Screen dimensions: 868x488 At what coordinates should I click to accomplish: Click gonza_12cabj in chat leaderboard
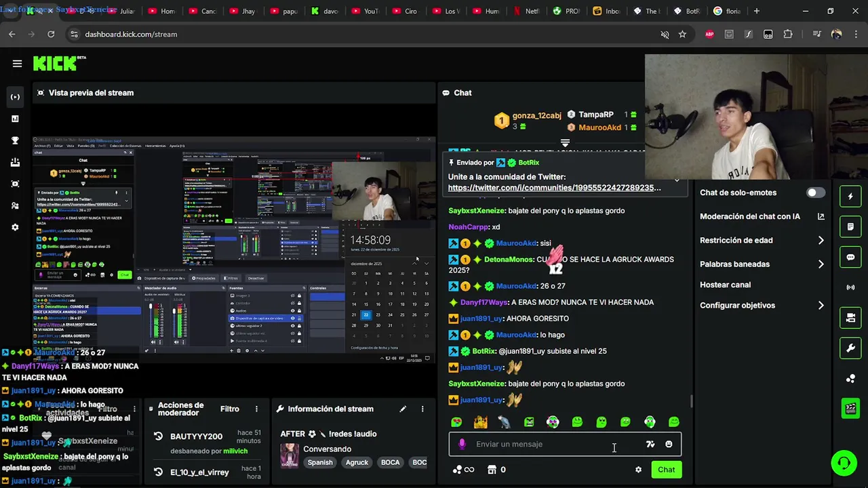[x=536, y=115]
